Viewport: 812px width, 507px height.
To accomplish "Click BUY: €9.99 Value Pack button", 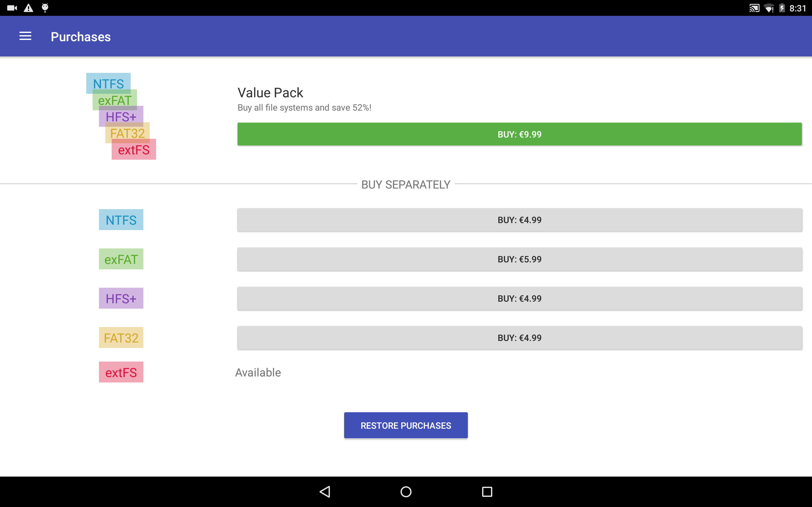I will (x=519, y=134).
